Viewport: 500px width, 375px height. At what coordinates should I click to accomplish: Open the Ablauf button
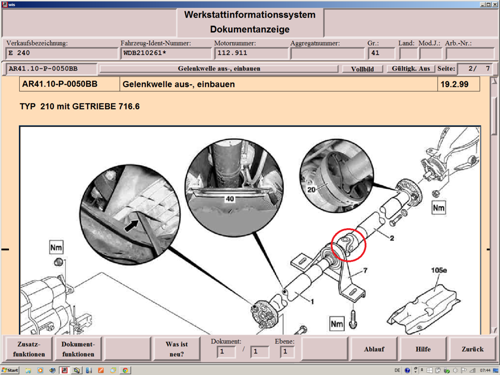point(374,349)
